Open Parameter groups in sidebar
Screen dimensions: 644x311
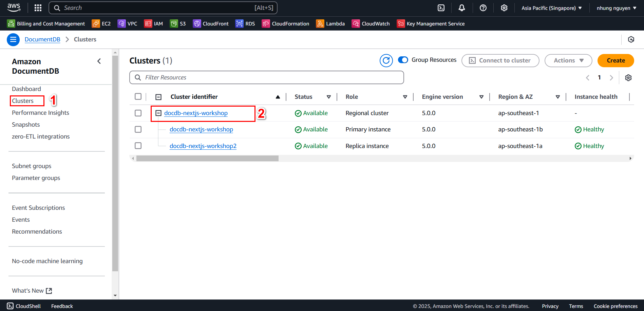coord(36,178)
